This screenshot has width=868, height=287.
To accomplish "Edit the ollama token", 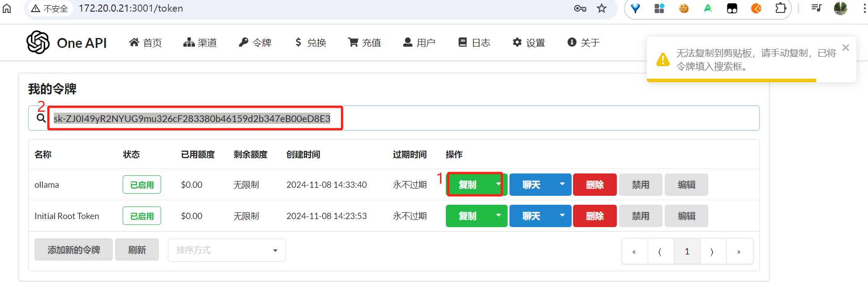I will [x=686, y=185].
